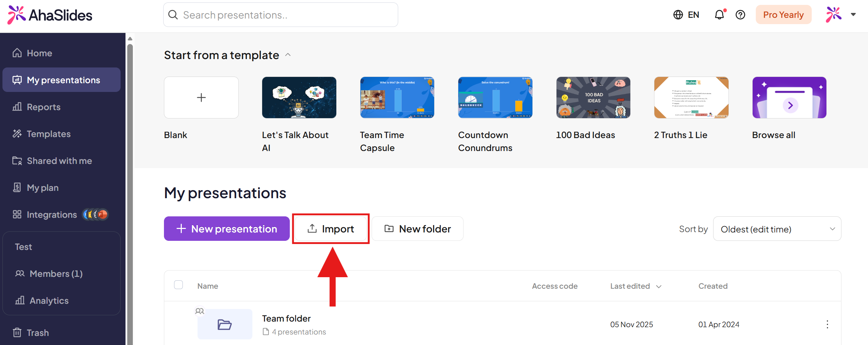The image size is (868, 345).
Task: Click the New presentation button
Action: 227,229
